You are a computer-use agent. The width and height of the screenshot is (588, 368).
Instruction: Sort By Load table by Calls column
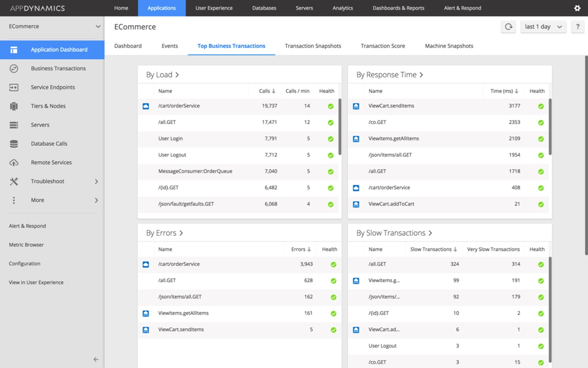[x=267, y=91]
